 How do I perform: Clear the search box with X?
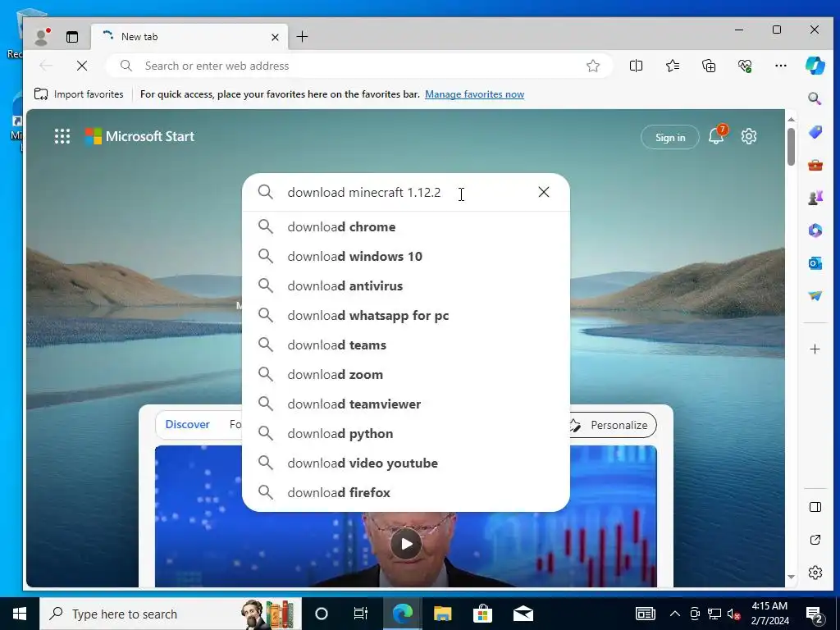click(x=543, y=192)
